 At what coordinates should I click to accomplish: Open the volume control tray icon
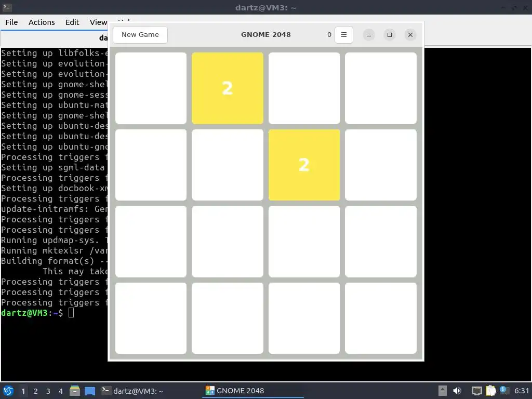tap(457, 391)
